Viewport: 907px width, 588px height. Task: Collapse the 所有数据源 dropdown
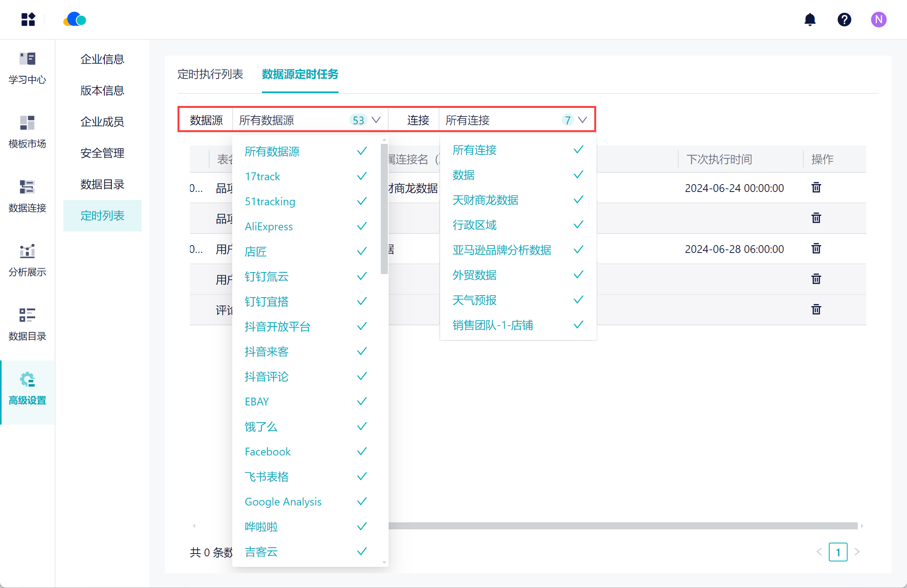click(x=376, y=120)
